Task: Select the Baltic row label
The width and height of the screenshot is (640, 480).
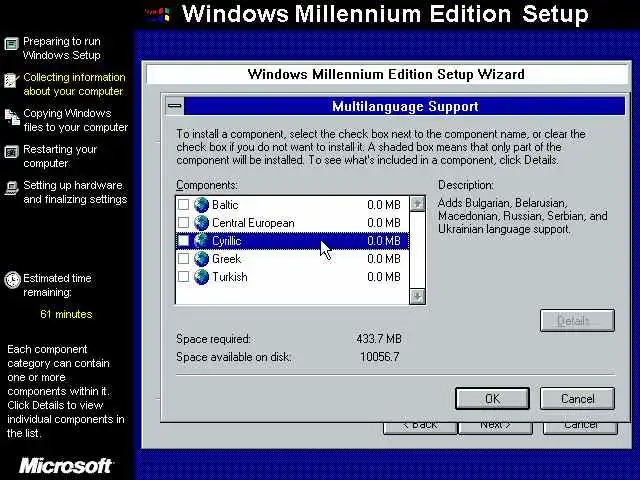Action: coord(225,204)
